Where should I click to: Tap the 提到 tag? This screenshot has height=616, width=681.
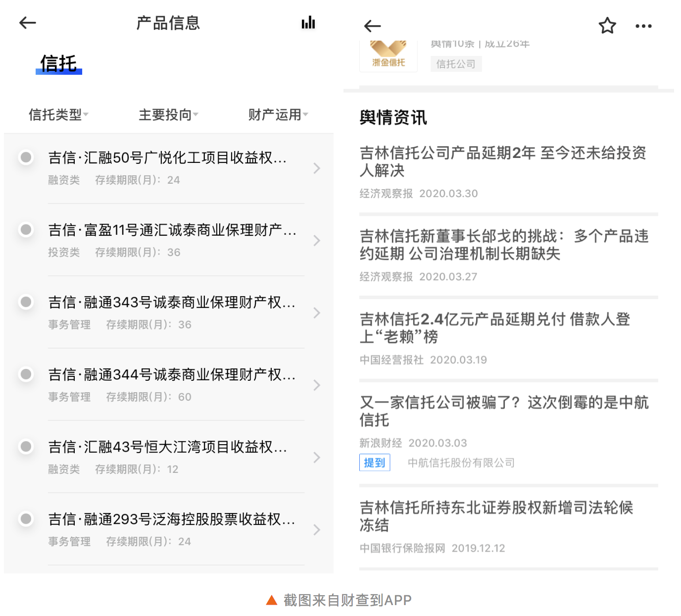point(375,462)
